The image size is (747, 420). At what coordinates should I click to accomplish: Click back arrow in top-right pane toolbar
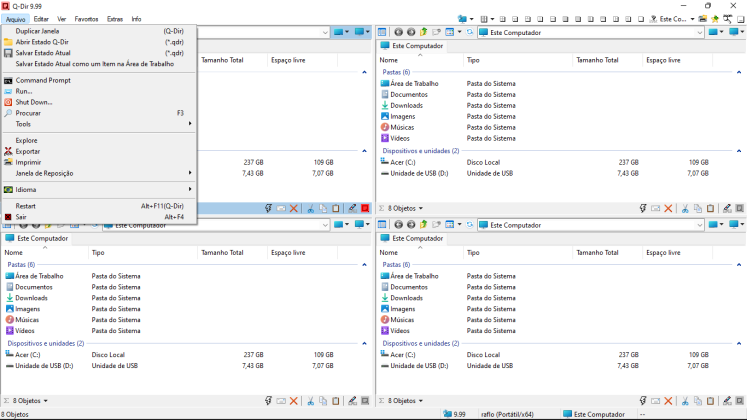pos(398,32)
